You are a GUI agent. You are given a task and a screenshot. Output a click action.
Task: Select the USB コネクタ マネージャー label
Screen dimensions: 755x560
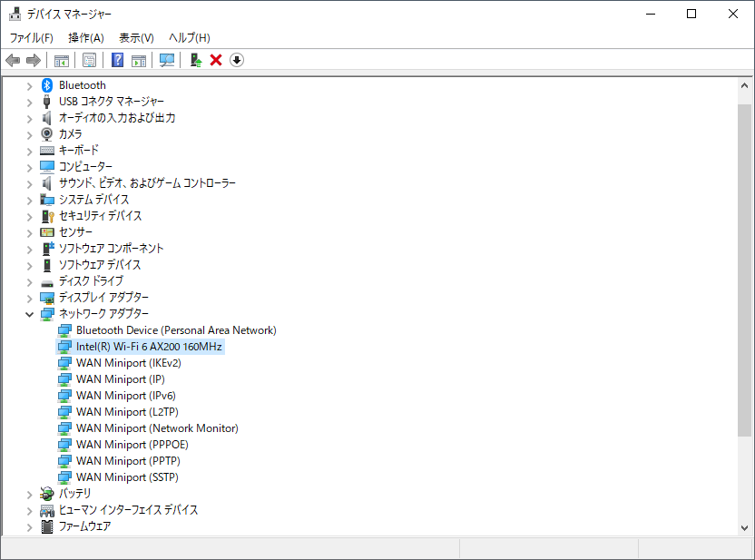point(112,102)
